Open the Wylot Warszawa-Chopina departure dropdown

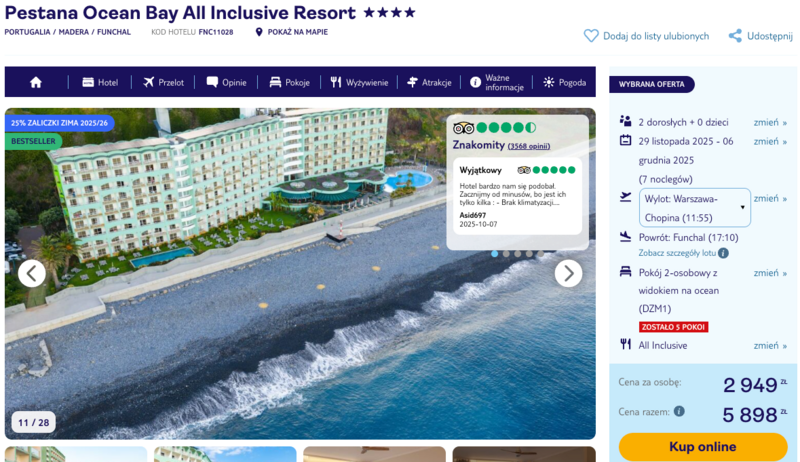point(695,208)
